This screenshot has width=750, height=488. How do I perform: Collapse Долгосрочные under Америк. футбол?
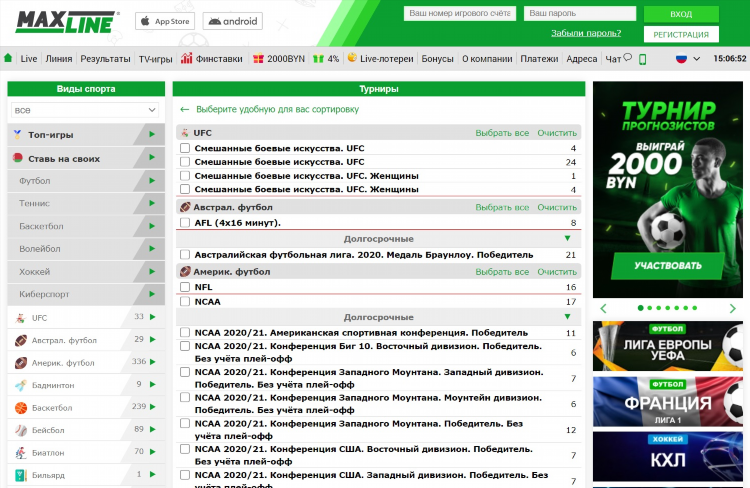567,317
